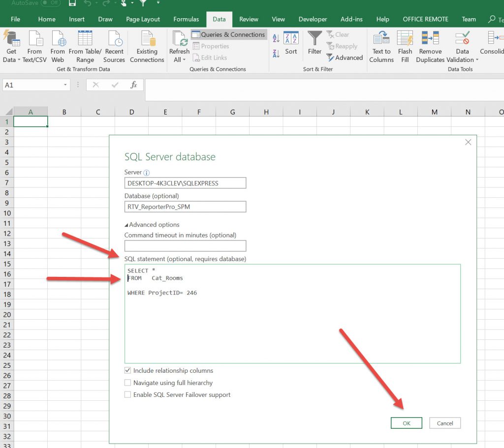Switch to the Formulas ribbon tab
Image resolution: width=504 pixels, height=448 pixels.
click(x=186, y=19)
